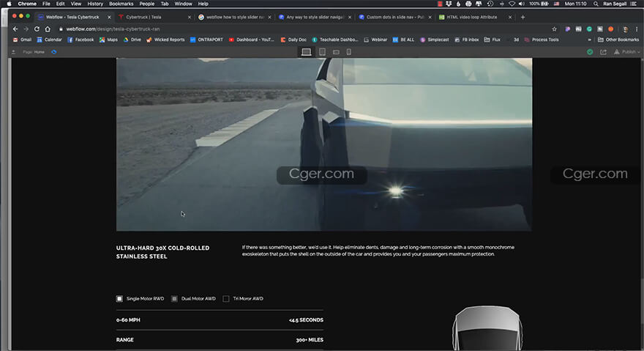This screenshot has width=644, height=351.
Task: Open the Webflow export/share icon
Action: point(603,52)
